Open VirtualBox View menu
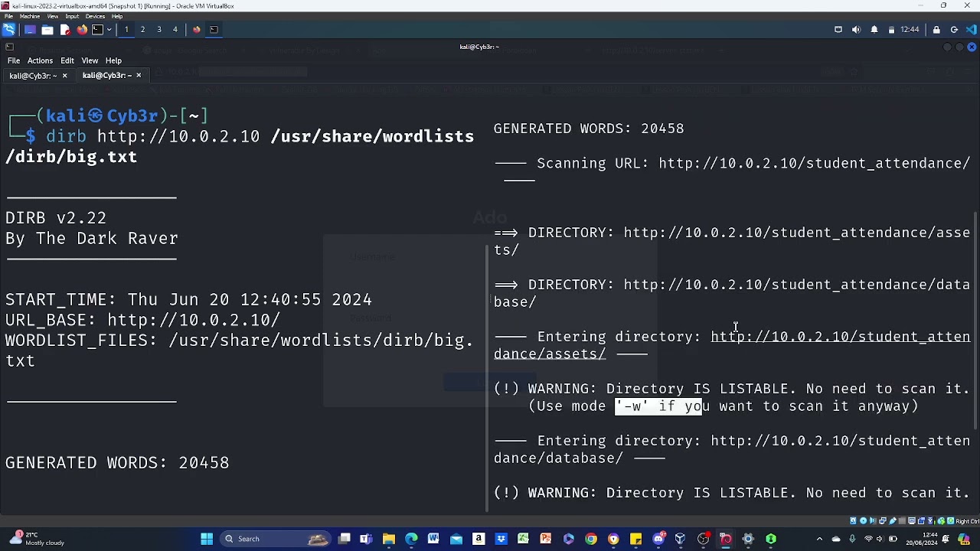This screenshot has width=980, height=551. tap(53, 16)
